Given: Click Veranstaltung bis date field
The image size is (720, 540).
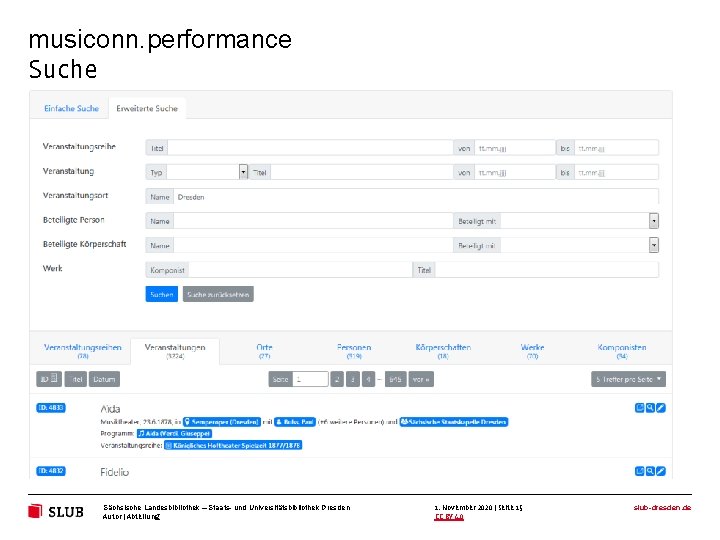Looking at the screenshot, I should [x=616, y=172].
